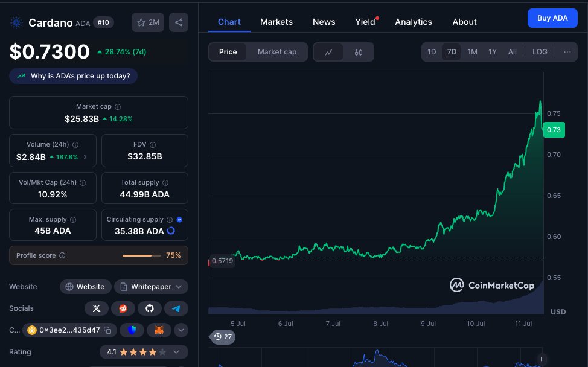This screenshot has height=367, width=588.
Task: Click Volume (24h) info icon
Action: click(x=75, y=145)
